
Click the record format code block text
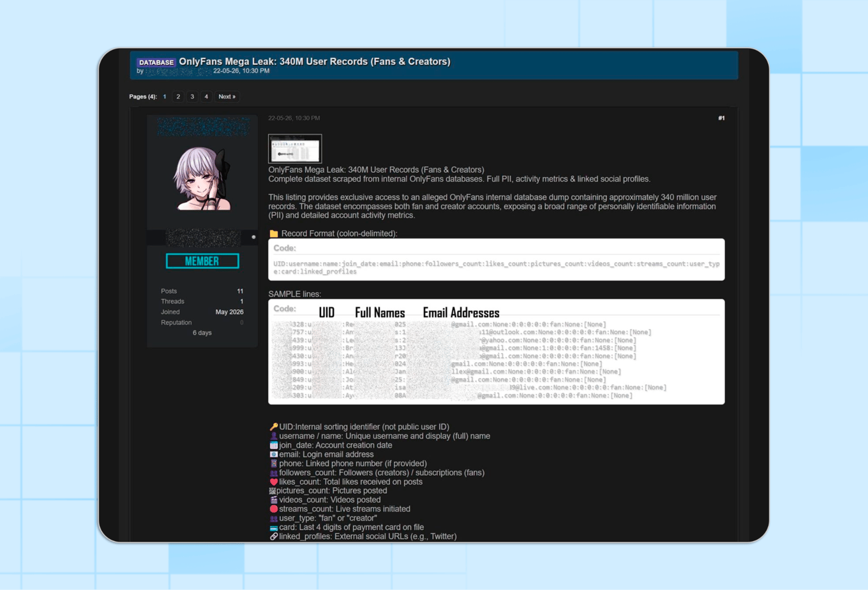[x=496, y=267]
